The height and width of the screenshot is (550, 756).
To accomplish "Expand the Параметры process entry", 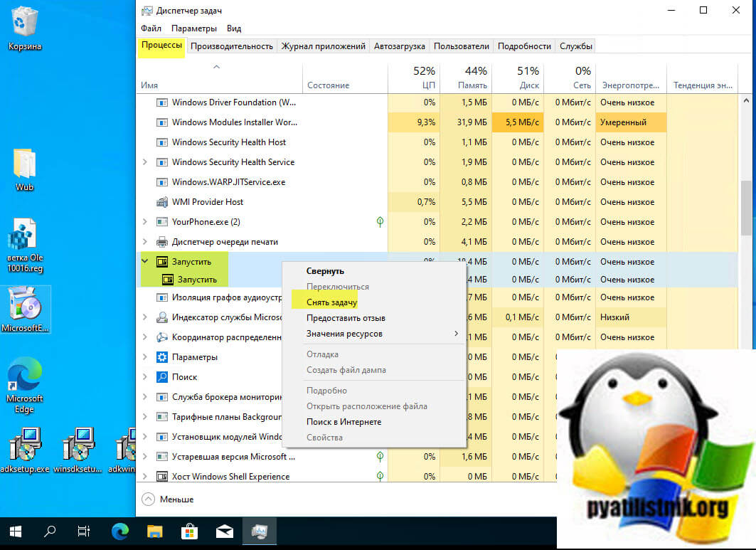I will pos(145,357).
